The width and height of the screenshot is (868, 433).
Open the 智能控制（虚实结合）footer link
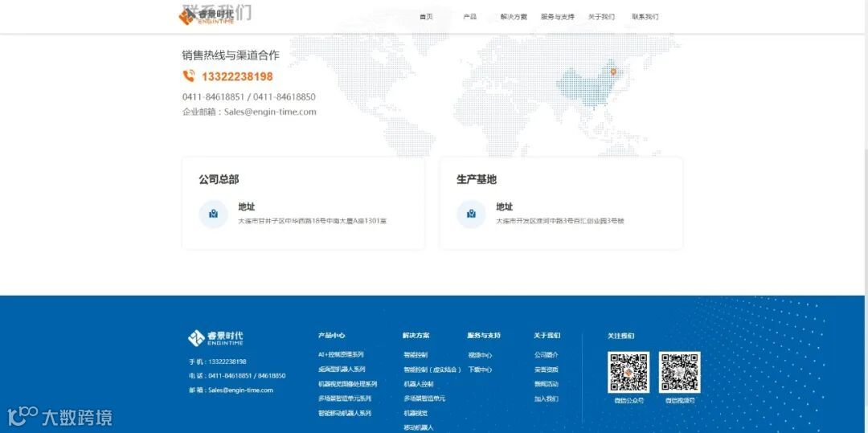coord(432,370)
